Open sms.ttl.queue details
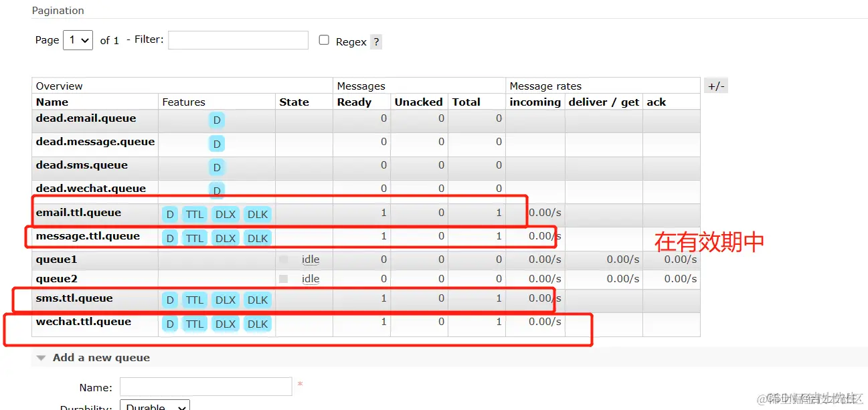868x410 pixels. tap(74, 298)
